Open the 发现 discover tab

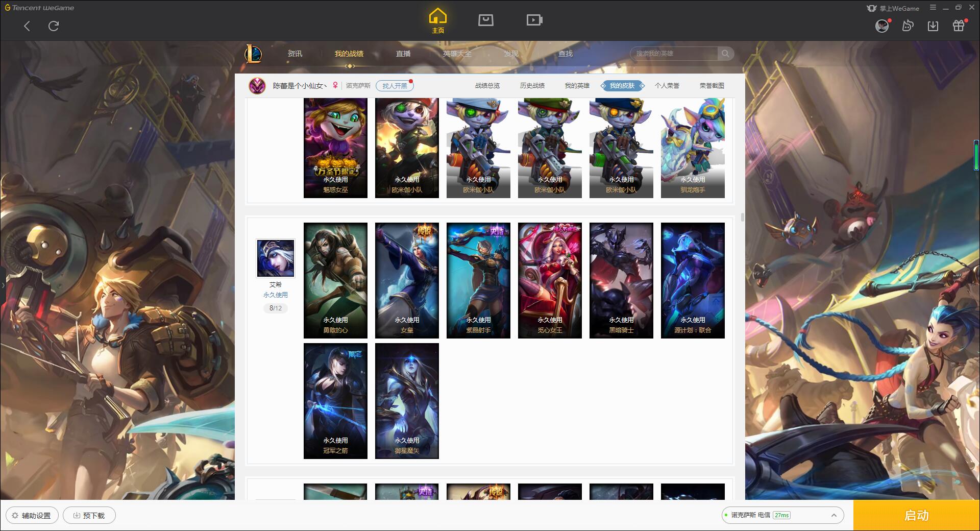pos(511,54)
